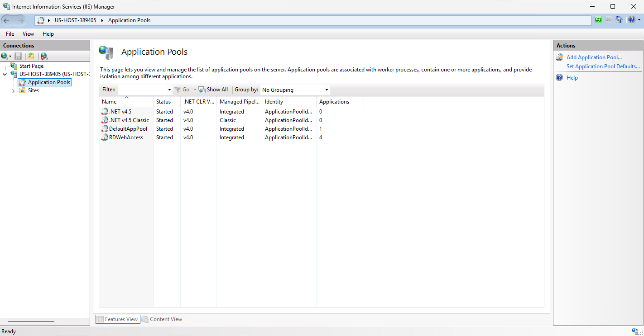Click the Help link in Actions pane
The width and height of the screenshot is (644, 336).
(x=572, y=78)
